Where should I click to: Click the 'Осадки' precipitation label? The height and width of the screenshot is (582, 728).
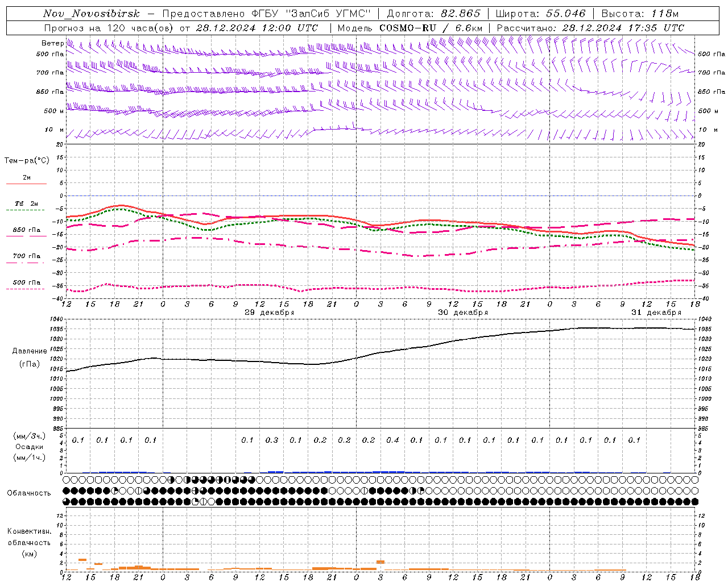[x=29, y=447]
